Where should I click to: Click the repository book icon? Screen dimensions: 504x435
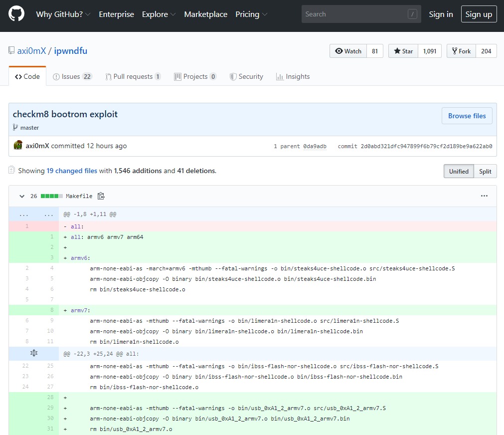11,50
